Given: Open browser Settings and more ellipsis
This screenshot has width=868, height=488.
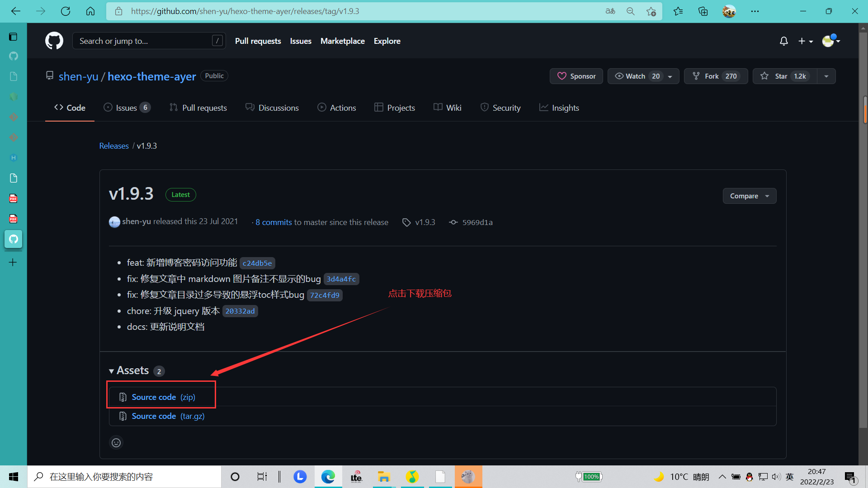Looking at the screenshot, I should tap(755, 11).
